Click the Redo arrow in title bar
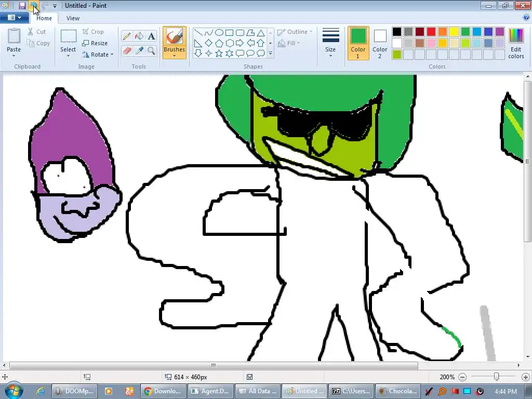 pos(45,5)
